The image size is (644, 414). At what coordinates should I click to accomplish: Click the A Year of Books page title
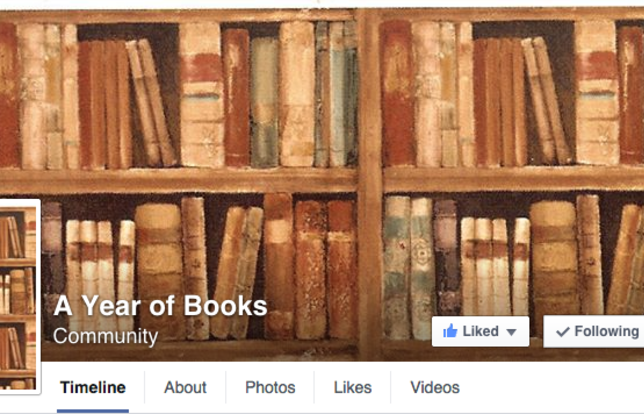161,306
